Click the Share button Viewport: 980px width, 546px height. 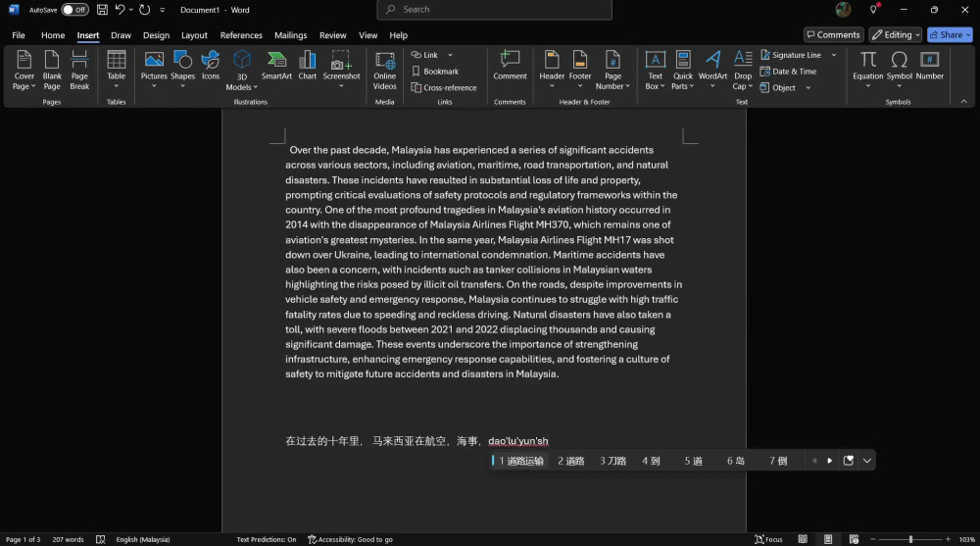pyautogui.click(x=950, y=35)
